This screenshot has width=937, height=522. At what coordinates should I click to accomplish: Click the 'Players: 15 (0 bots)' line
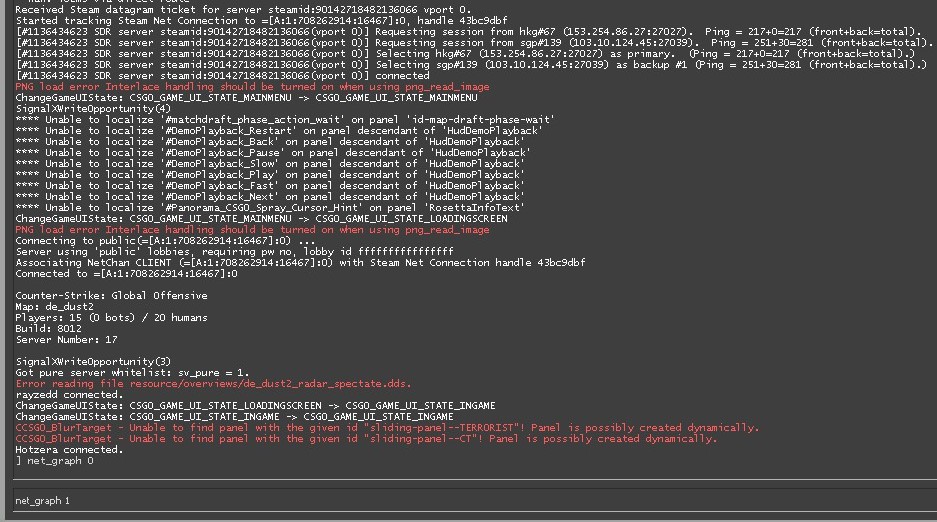111,318
